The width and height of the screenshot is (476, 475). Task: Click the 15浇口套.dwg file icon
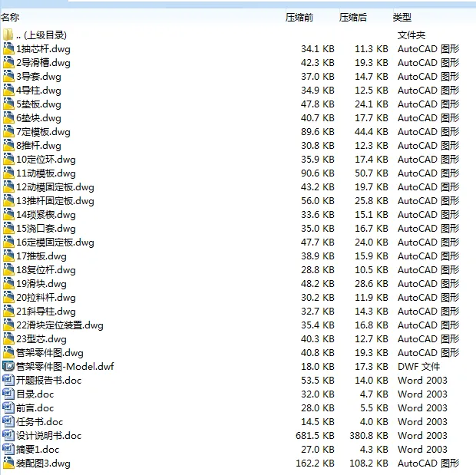pos(8,228)
